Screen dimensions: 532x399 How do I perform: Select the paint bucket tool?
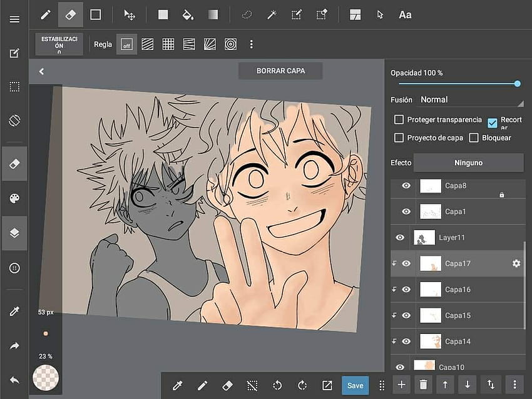tap(188, 15)
